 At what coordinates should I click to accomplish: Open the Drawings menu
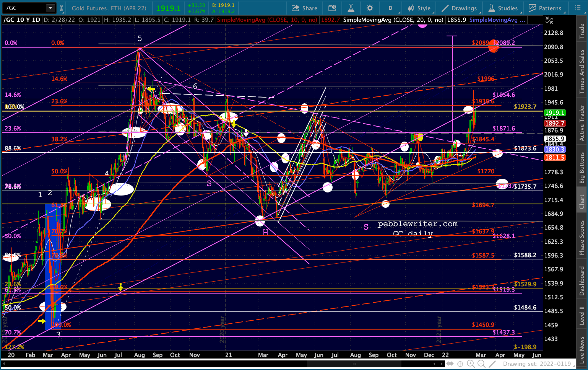pyautogui.click(x=460, y=8)
